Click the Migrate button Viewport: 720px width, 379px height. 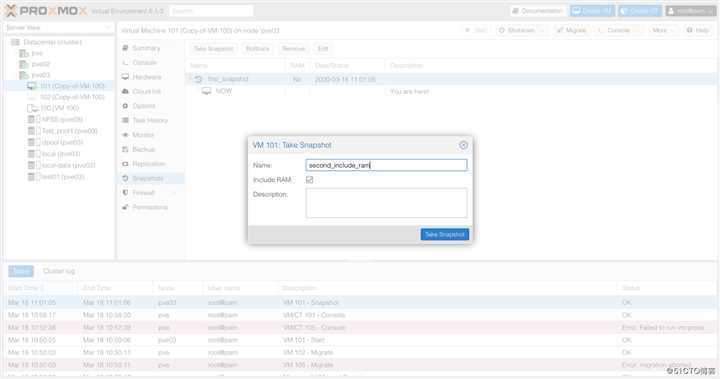(572, 30)
